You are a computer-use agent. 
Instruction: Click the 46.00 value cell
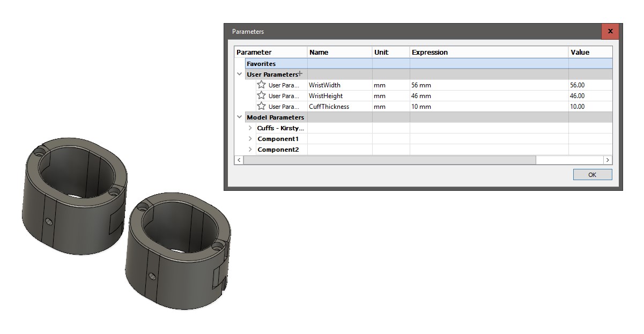point(590,96)
